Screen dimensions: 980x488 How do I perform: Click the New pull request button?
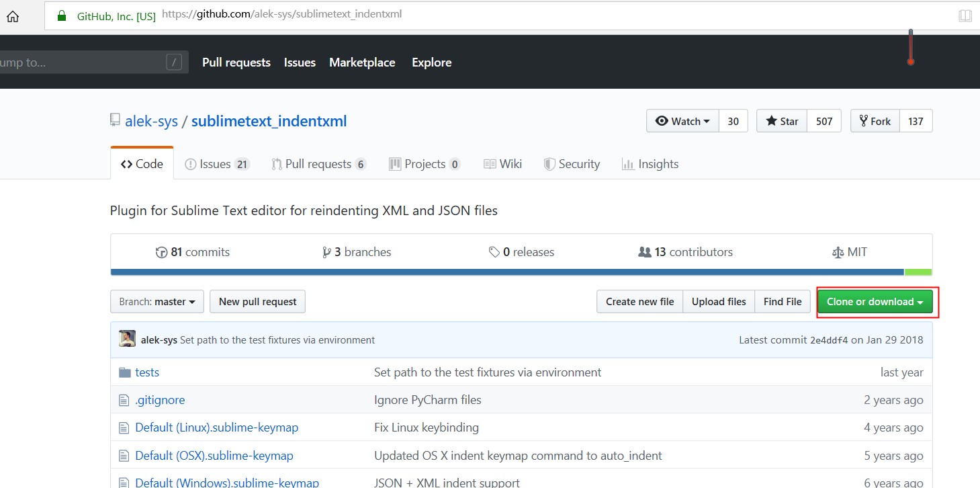tap(257, 302)
